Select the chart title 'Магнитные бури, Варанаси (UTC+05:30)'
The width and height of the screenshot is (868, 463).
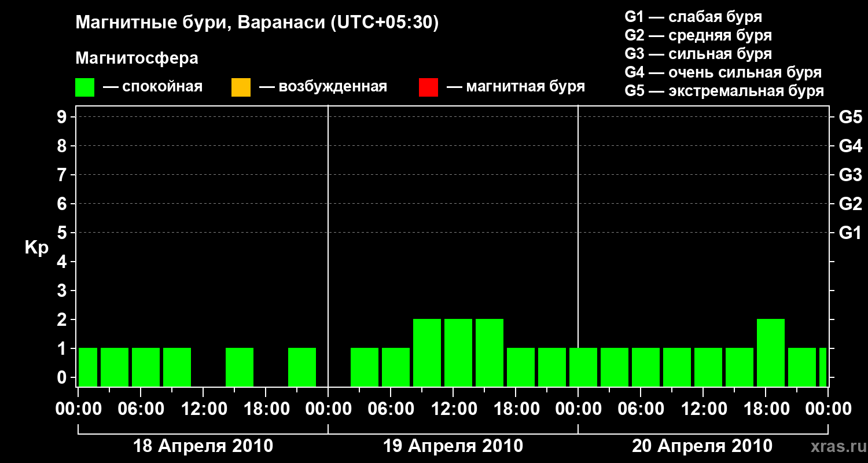click(x=258, y=23)
